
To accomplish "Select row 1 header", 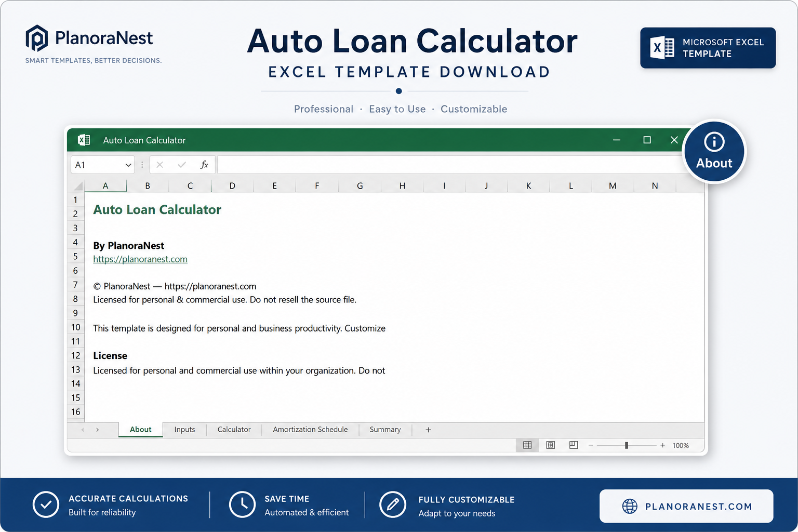I will click(75, 199).
